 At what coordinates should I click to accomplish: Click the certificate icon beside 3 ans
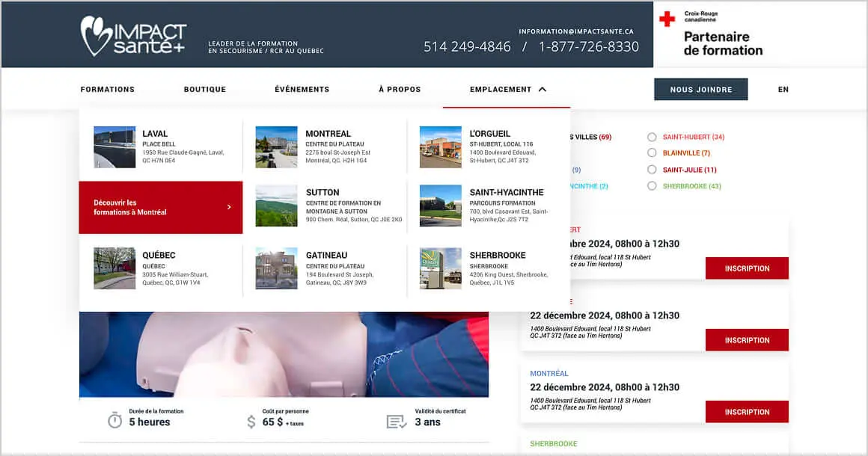(397, 422)
